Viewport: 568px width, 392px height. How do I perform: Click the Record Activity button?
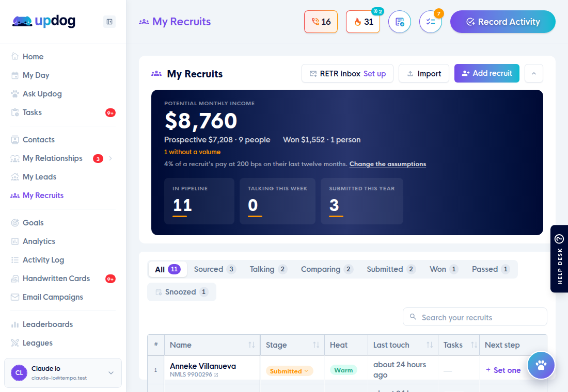(x=503, y=22)
